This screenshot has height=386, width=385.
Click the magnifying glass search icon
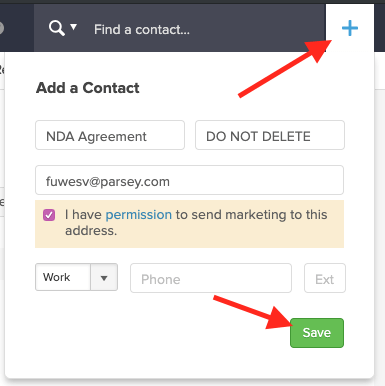coord(57,28)
